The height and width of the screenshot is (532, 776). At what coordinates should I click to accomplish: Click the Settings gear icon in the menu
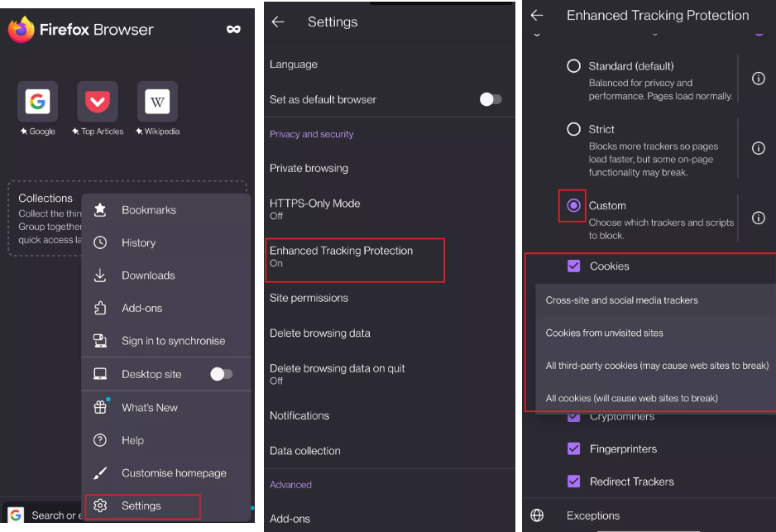pyautogui.click(x=100, y=506)
